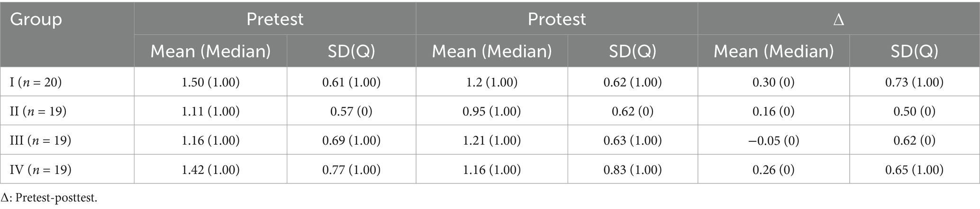Click the Group column header
The width and height of the screenshot is (980, 209).
coord(36,20)
